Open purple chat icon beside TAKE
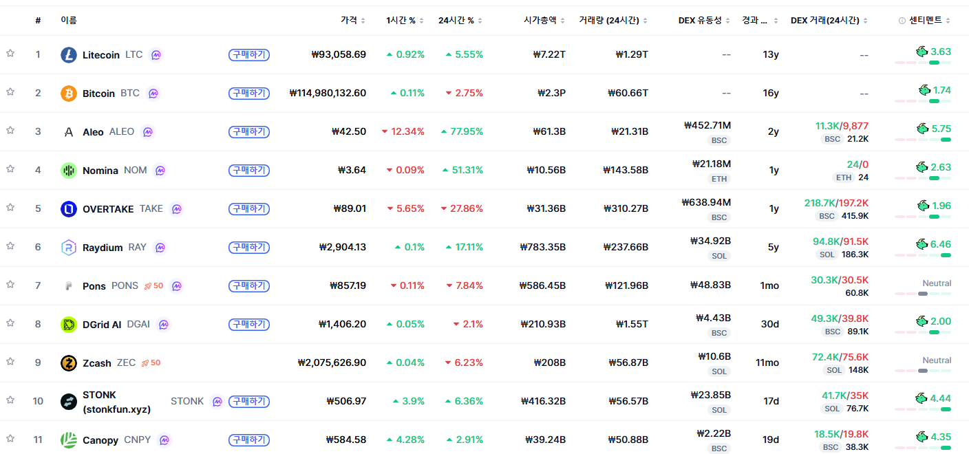 pos(177,208)
